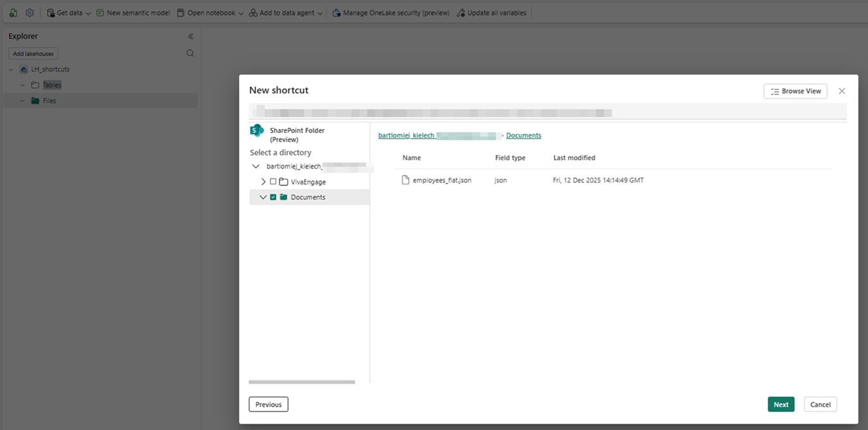Viewport: 868px width, 430px height.
Task: Click the horizontal scrollbar under directory tree
Action: (301, 382)
